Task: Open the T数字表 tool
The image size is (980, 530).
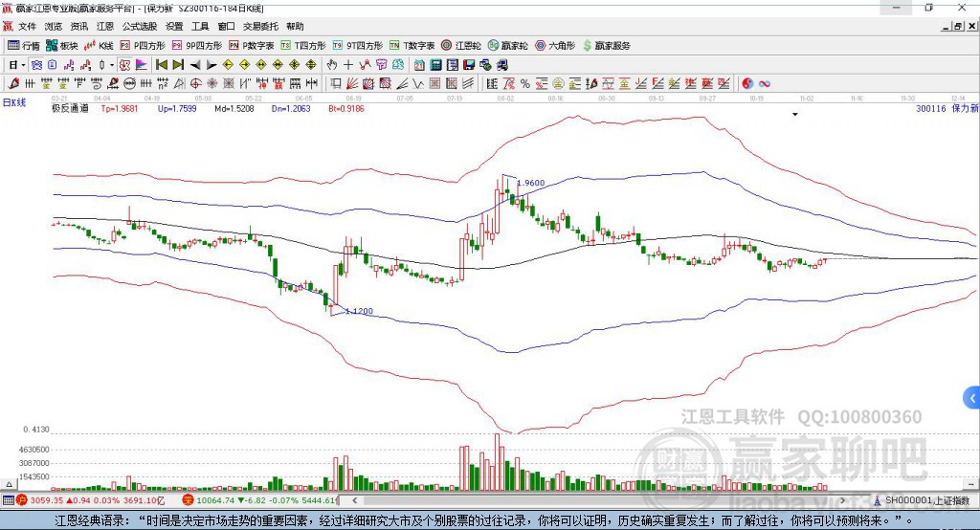Action: (412, 46)
